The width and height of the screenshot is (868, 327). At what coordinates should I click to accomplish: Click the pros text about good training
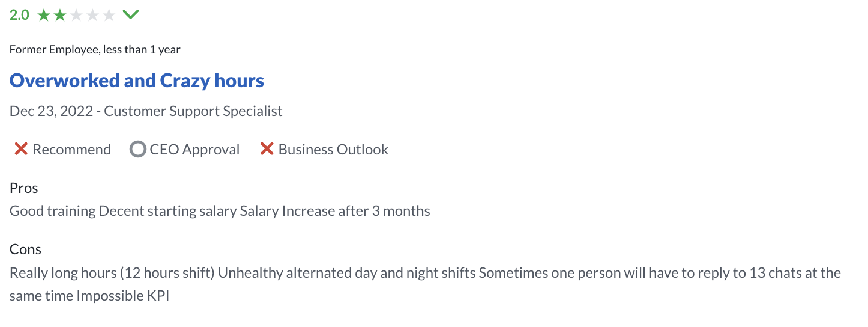220,211
